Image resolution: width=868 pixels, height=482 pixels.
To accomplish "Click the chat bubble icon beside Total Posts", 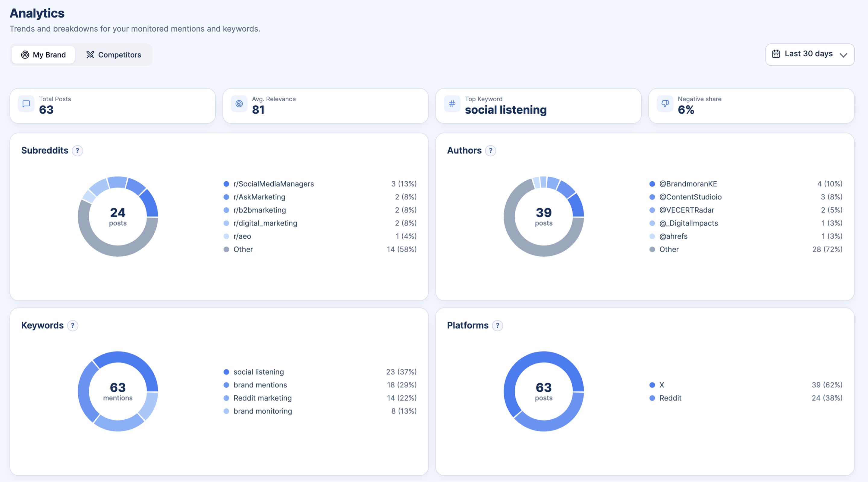I will coord(26,104).
